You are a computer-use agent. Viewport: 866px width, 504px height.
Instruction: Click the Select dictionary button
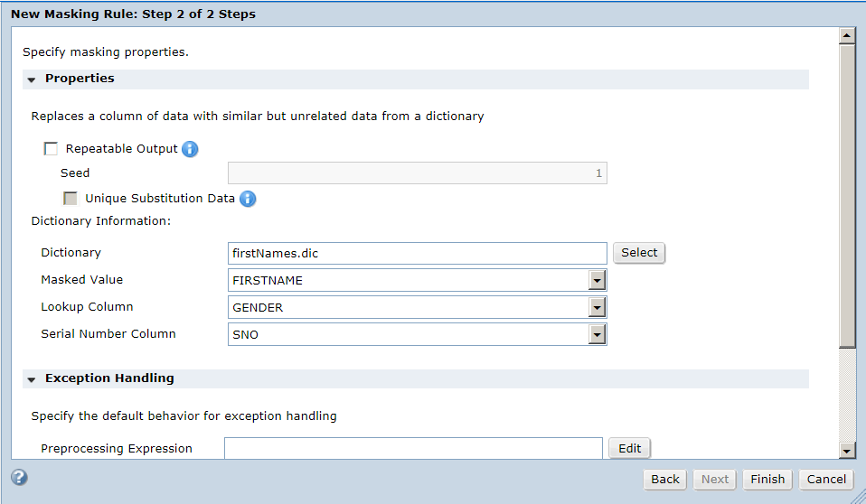click(639, 253)
